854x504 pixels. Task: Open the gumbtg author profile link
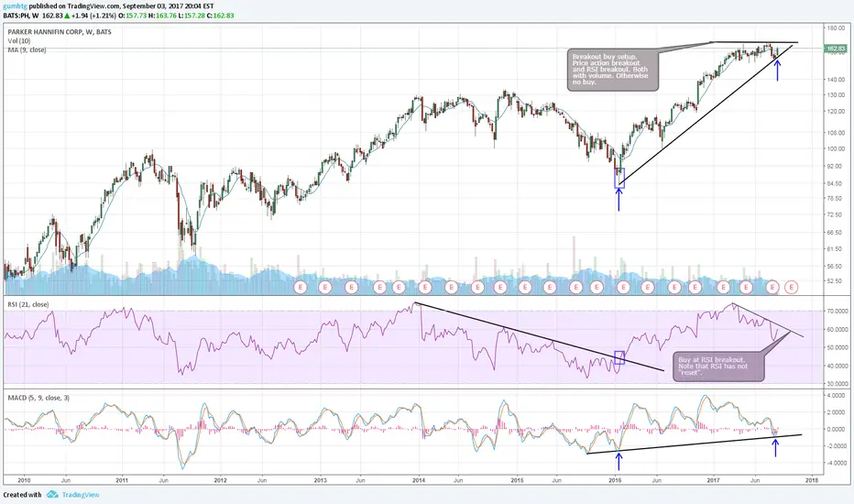(x=14, y=6)
